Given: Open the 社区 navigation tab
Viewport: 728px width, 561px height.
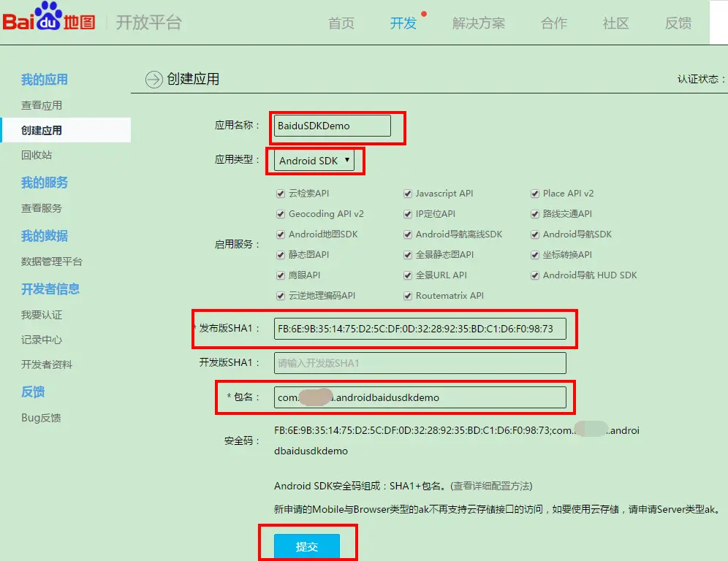Looking at the screenshot, I should [615, 23].
